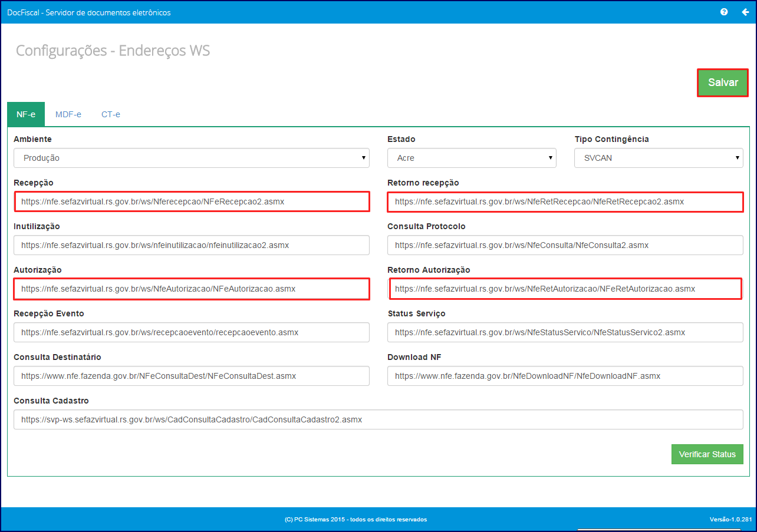Open the Ambiente dropdown showing Produção

point(192,158)
